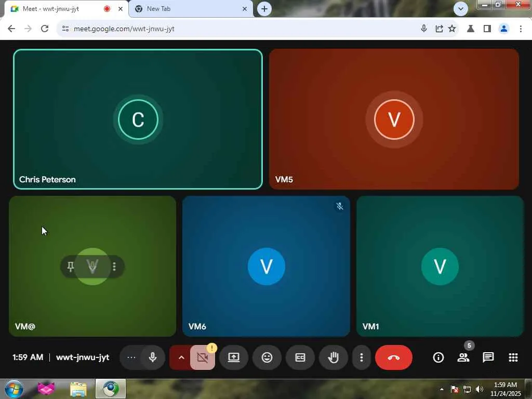This screenshot has width=532, height=399.
Task: Expand video settings arrow beside camera button
Action: (181, 357)
